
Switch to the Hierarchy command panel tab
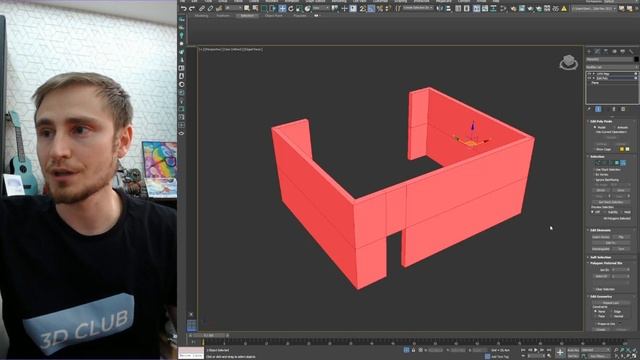click(x=606, y=51)
